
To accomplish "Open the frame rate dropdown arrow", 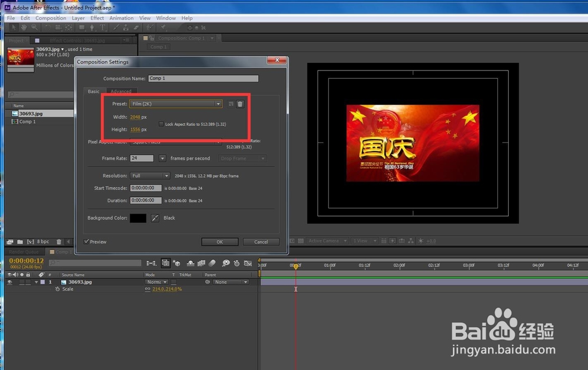I will pyautogui.click(x=162, y=158).
